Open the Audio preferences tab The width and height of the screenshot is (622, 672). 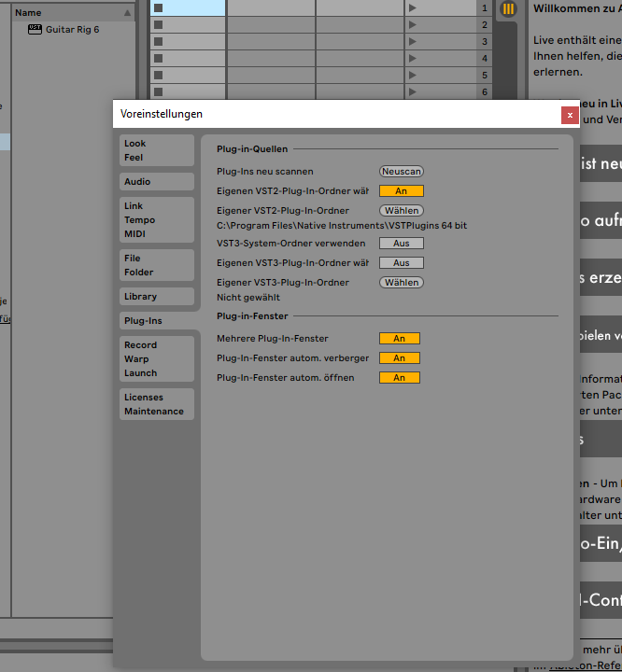tap(156, 182)
